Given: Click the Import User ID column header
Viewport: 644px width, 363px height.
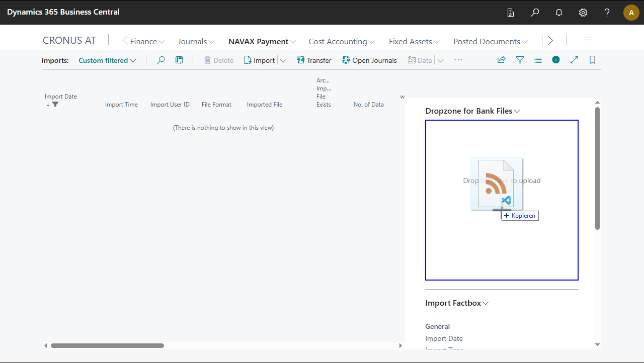Looking at the screenshot, I should pyautogui.click(x=170, y=105).
